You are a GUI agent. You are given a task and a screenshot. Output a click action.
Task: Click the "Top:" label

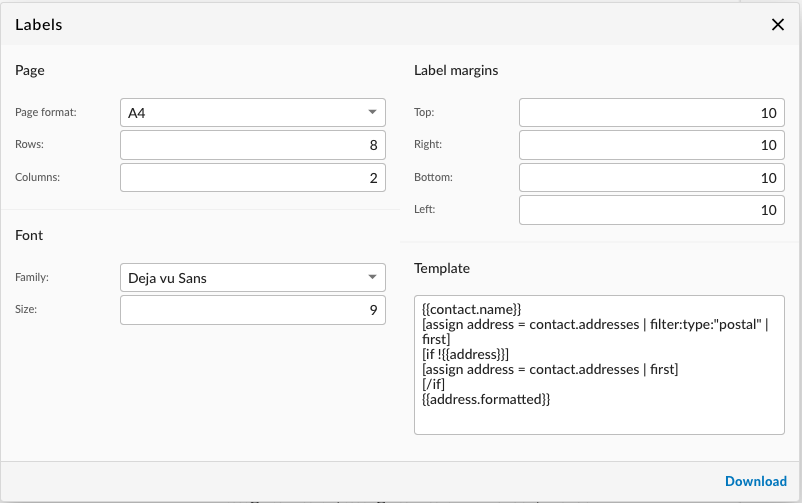(x=424, y=112)
